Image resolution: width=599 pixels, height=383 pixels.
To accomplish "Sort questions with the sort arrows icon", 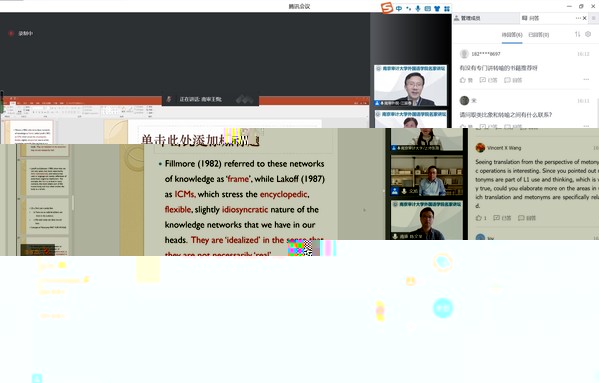I will [x=577, y=34].
